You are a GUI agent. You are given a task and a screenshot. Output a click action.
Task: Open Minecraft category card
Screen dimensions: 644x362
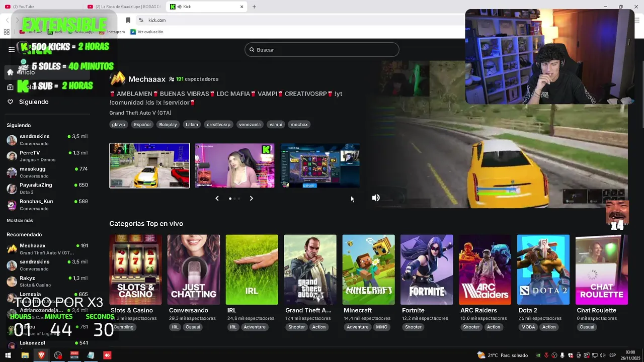[368, 269]
